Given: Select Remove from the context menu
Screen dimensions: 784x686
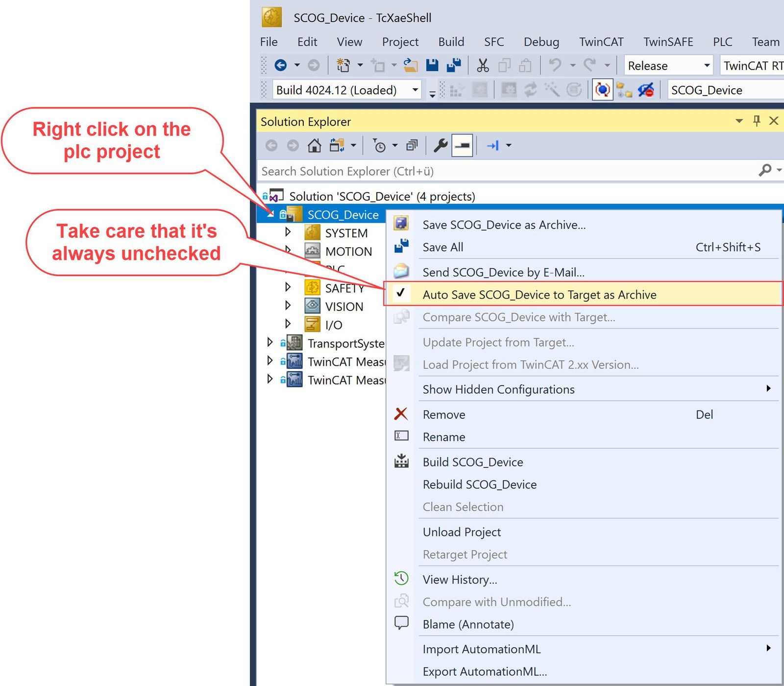Looking at the screenshot, I should coord(584,414).
